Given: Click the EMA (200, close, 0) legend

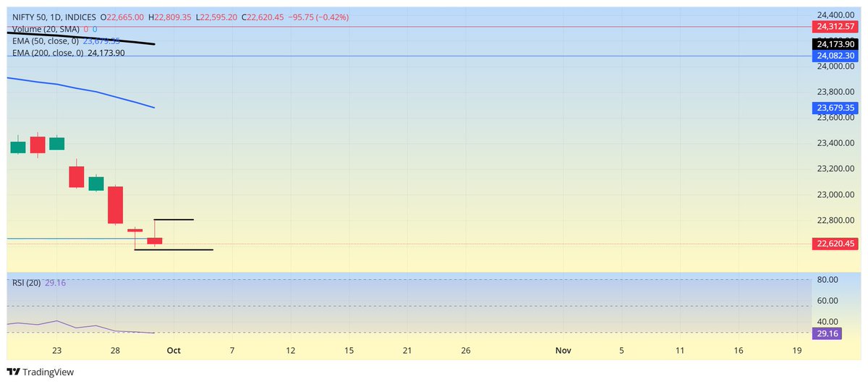Looking at the screenshot, I should (47, 53).
